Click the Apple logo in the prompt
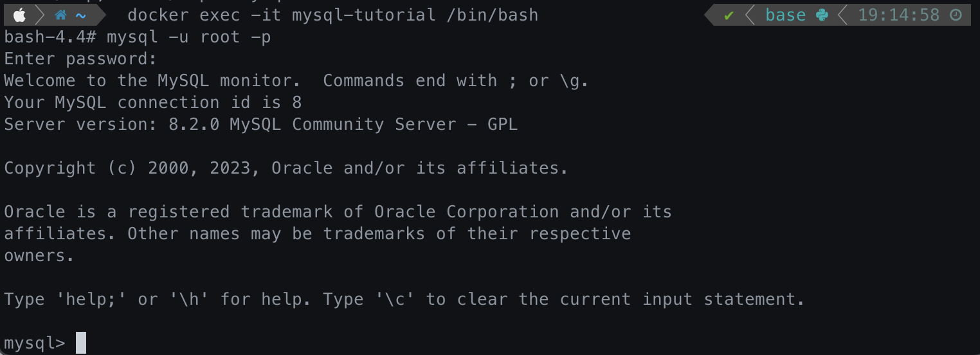The image size is (980, 355). coord(19,14)
